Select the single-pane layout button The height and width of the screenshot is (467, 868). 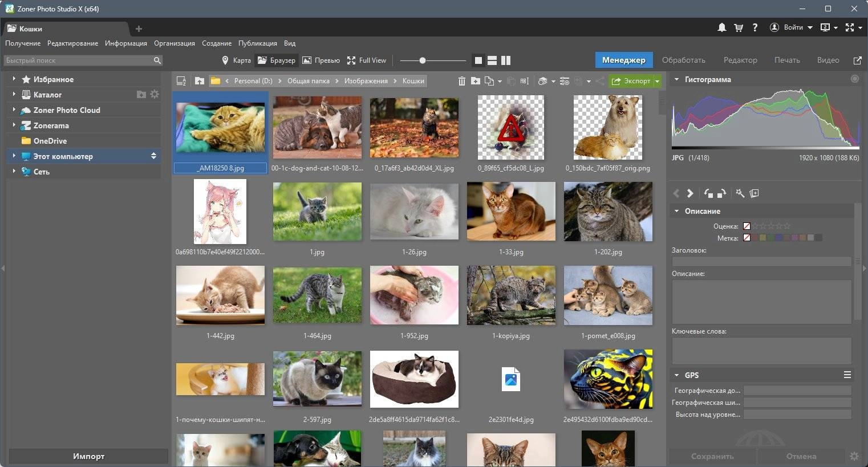point(478,60)
